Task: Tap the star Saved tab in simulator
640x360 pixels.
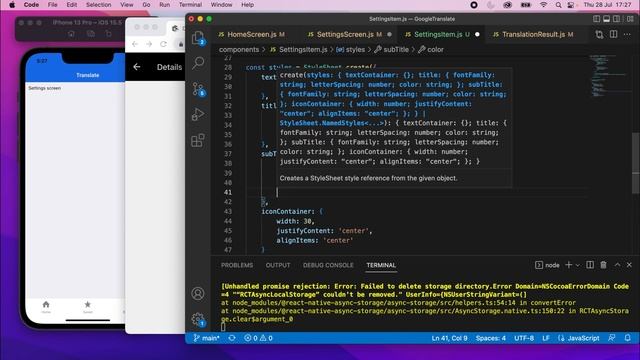Action: [x=87, y=307]
